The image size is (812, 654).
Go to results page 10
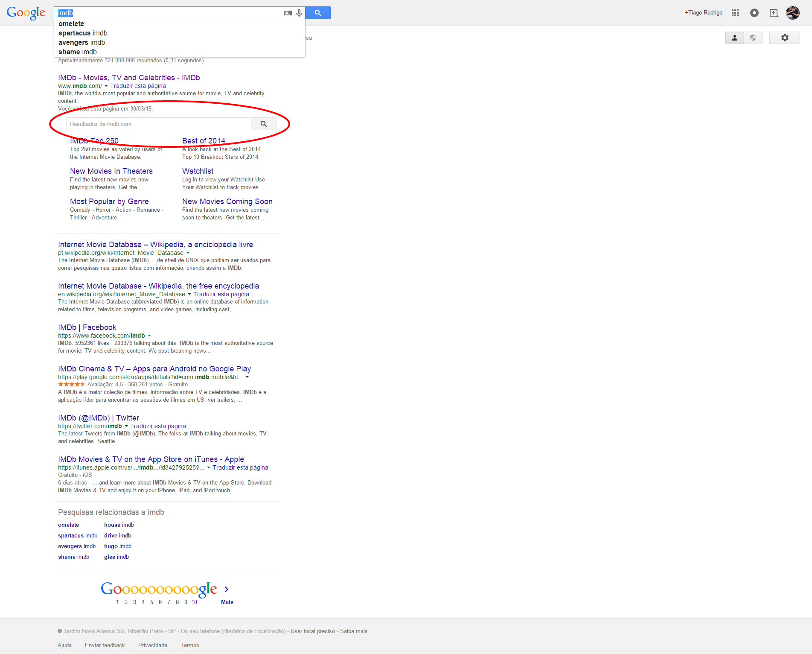click(x=194, y=602)
